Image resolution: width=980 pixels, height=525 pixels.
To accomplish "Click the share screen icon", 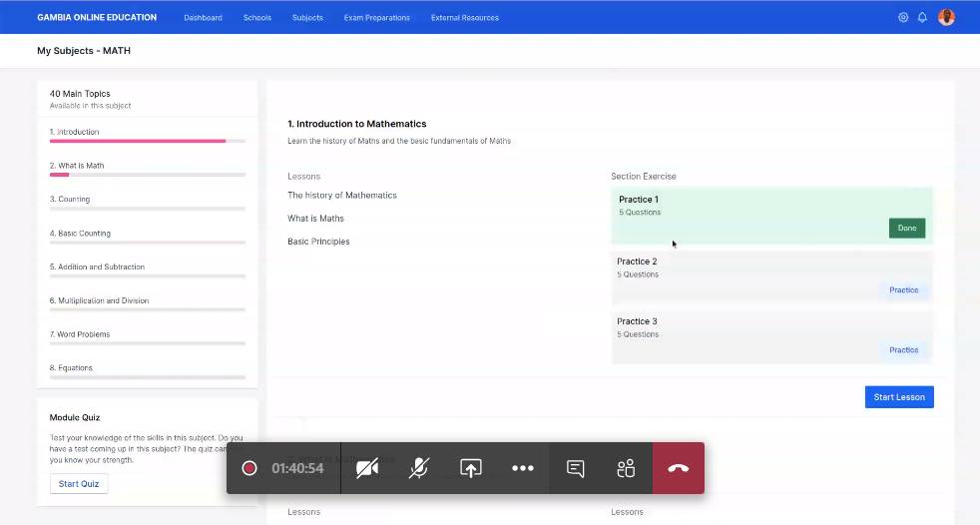I will tap(471, 468).
